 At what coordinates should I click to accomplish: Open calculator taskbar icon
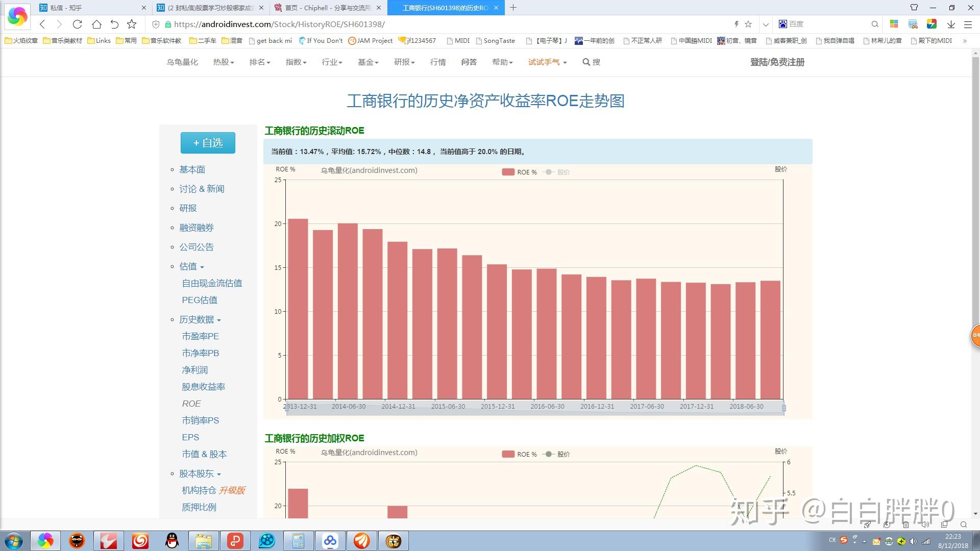298,541
